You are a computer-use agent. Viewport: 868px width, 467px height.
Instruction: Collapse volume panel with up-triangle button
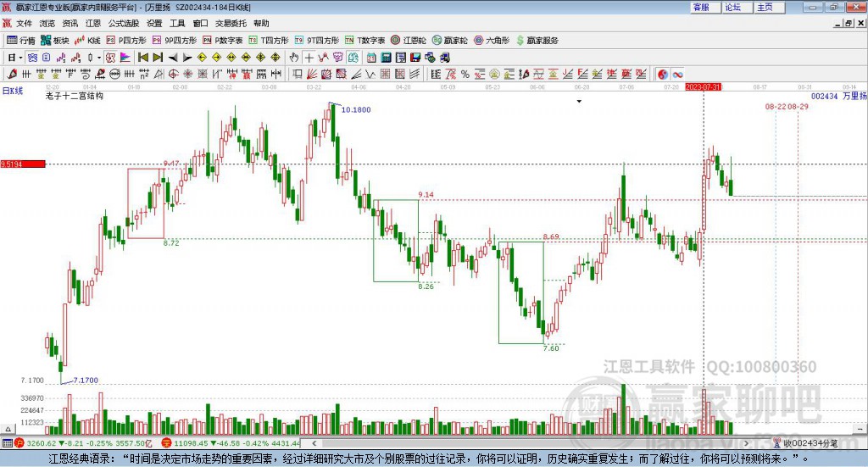(x=7, y=429)
